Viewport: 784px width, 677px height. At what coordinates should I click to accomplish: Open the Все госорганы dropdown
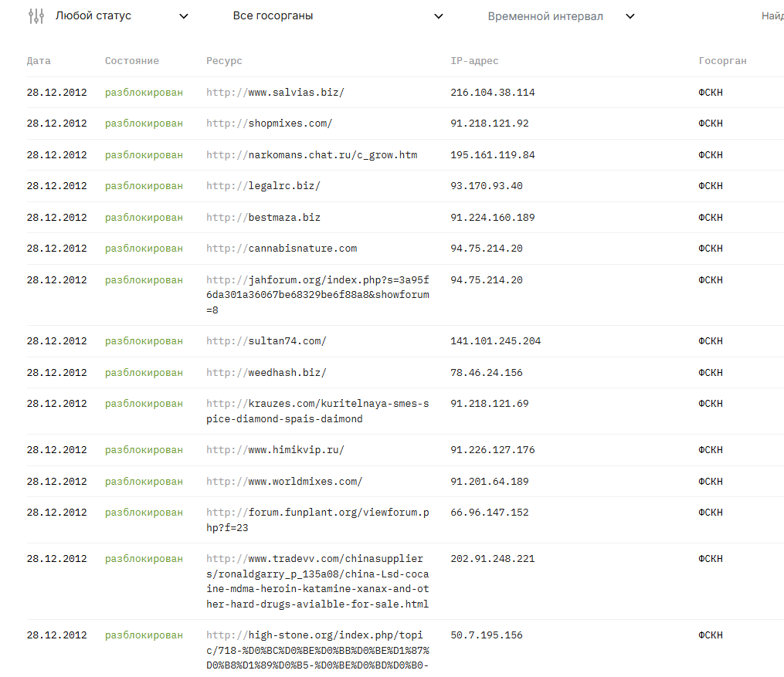338,16
